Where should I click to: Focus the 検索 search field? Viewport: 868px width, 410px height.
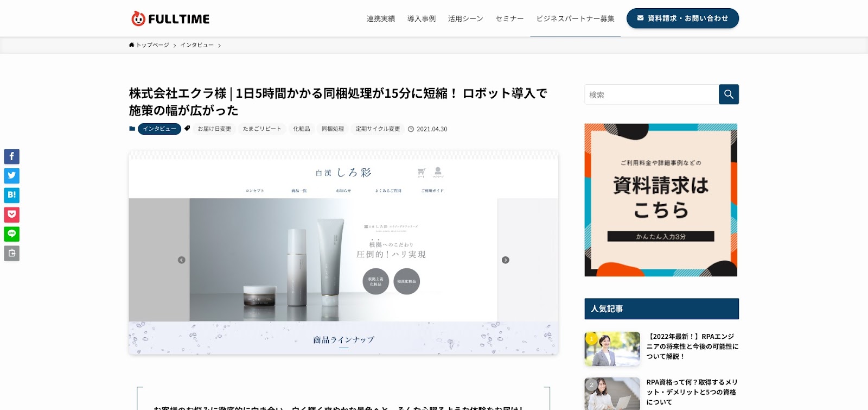point(652,94)
